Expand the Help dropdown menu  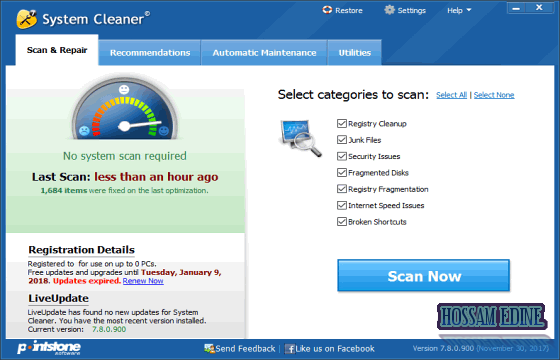pos(459,10)
